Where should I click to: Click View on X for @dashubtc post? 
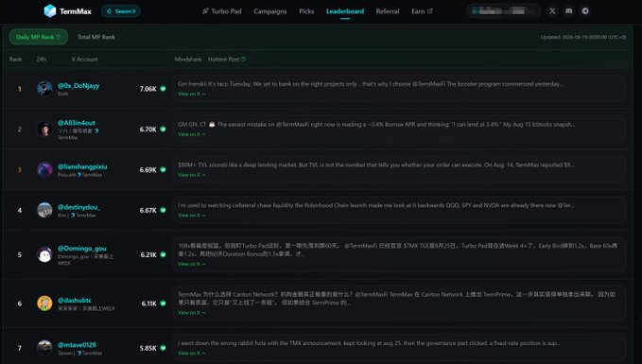point(192,313)
